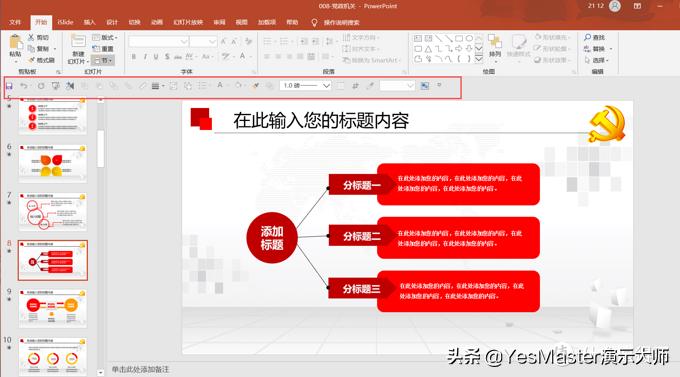Click the 分标题三 label on slide
Viewport: 680px width, 377px height.
[x=361, y=289]
